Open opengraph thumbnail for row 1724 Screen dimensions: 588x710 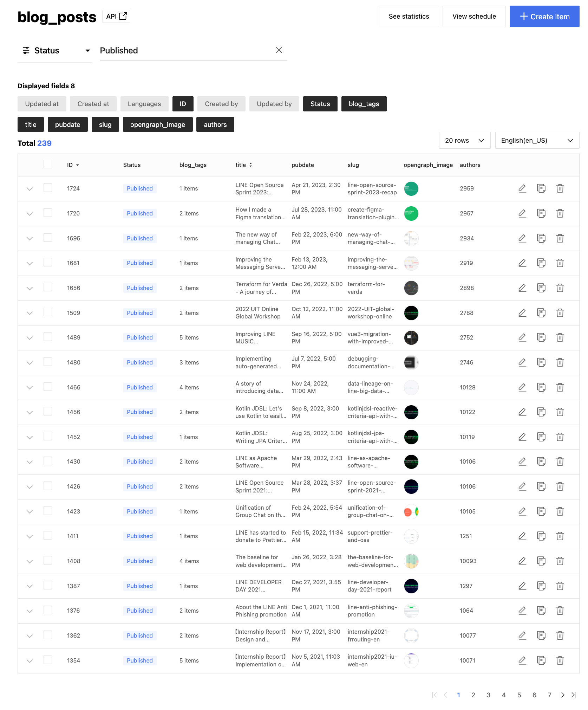pos(411,189)
